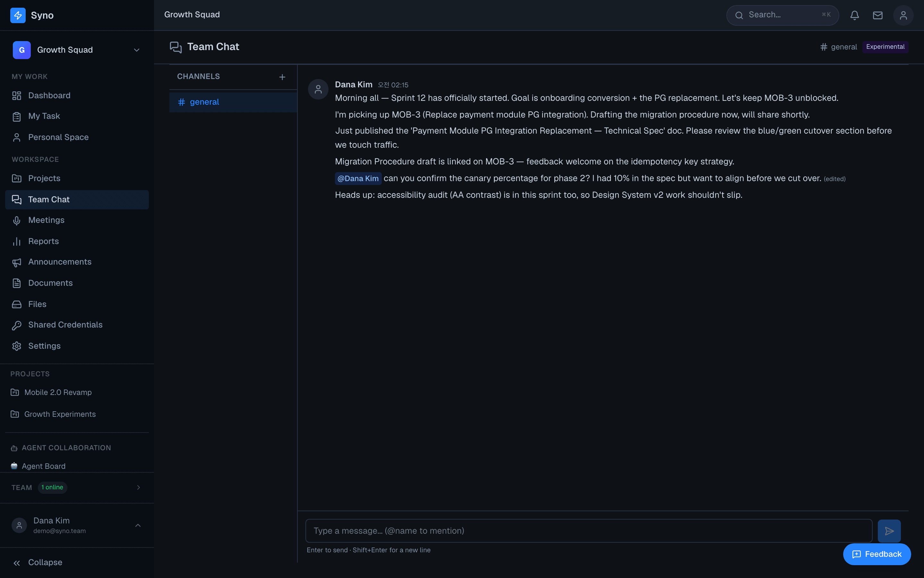Viewport: 924px width, 578px height.
Task: Click the Experimental badge
Action: coord(886,47)
